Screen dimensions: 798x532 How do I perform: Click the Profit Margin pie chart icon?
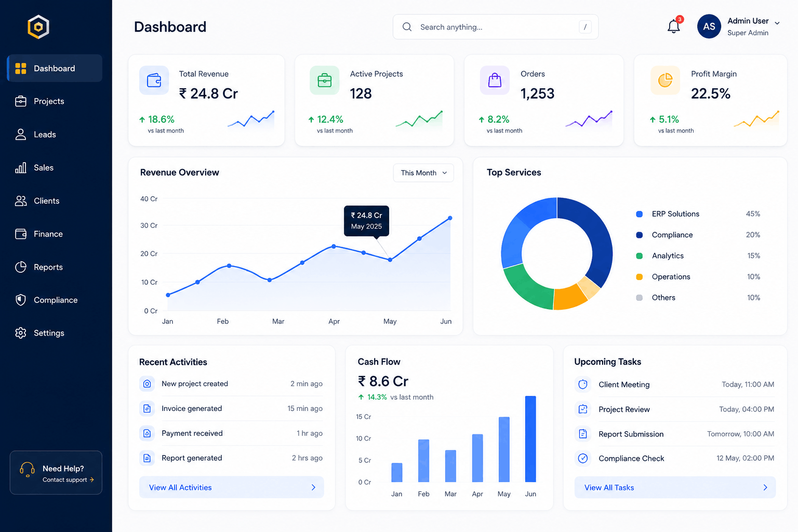(666, 80)
